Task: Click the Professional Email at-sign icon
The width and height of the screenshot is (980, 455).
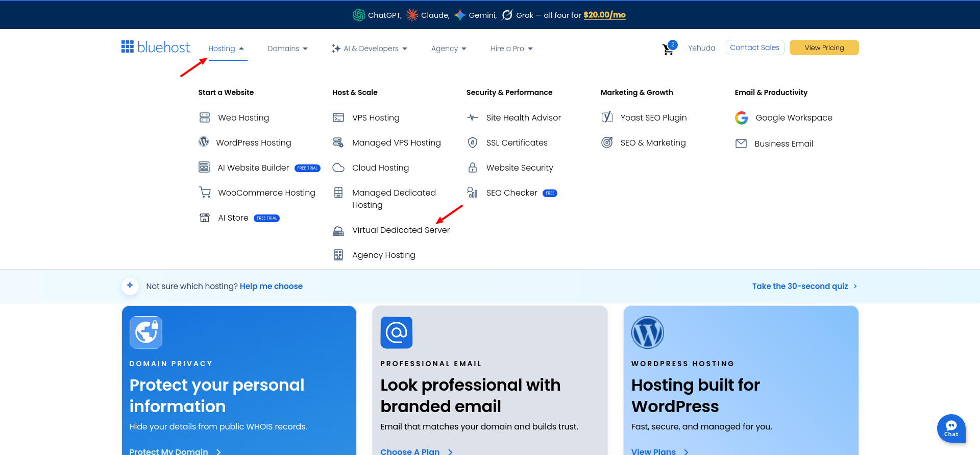Action: click(x=397, y=332)
